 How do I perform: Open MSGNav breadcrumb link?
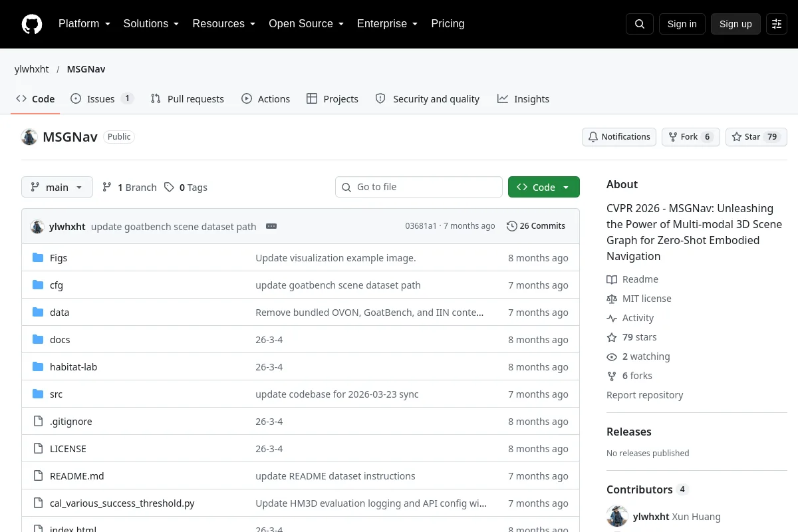point(86,69)
